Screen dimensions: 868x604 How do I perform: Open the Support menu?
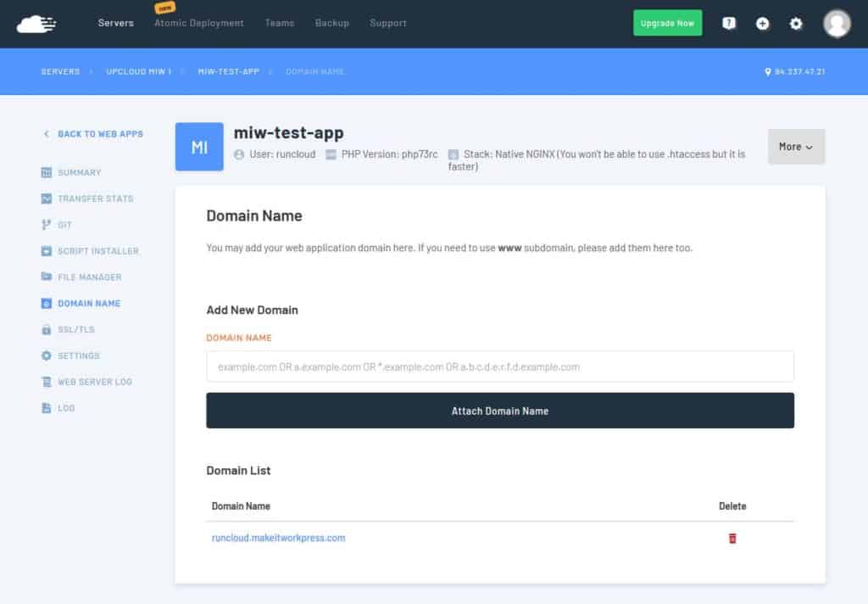pyautogui.click(x=388, y=23)
